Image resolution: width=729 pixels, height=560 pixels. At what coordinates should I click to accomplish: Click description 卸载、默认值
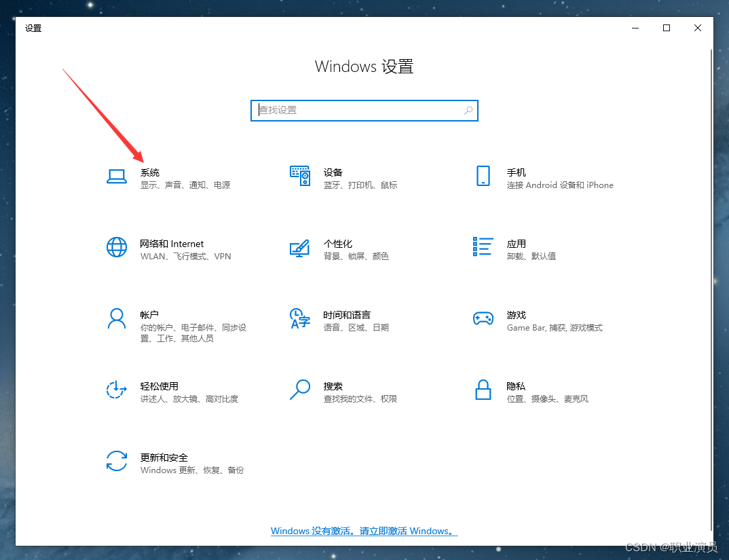(531, 257)
